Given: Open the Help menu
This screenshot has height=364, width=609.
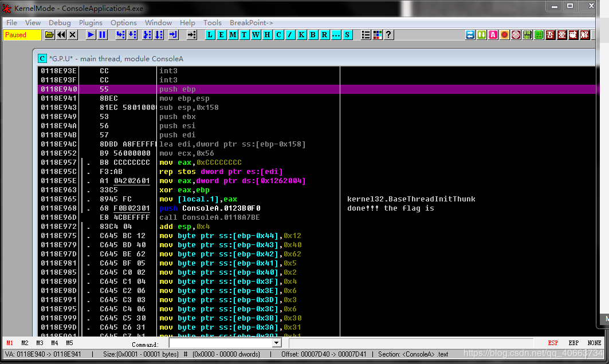Looking at the screenshot, I should 187,23.
